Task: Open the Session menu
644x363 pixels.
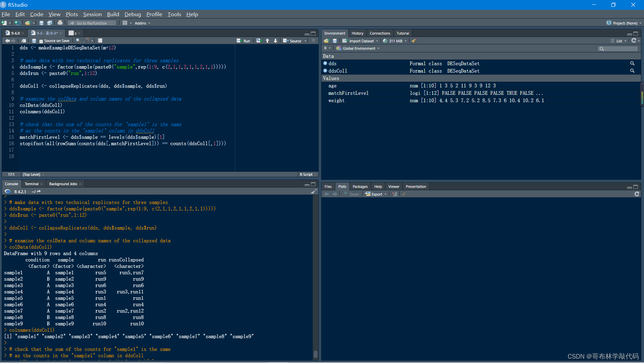Action: tap(92, 14)
